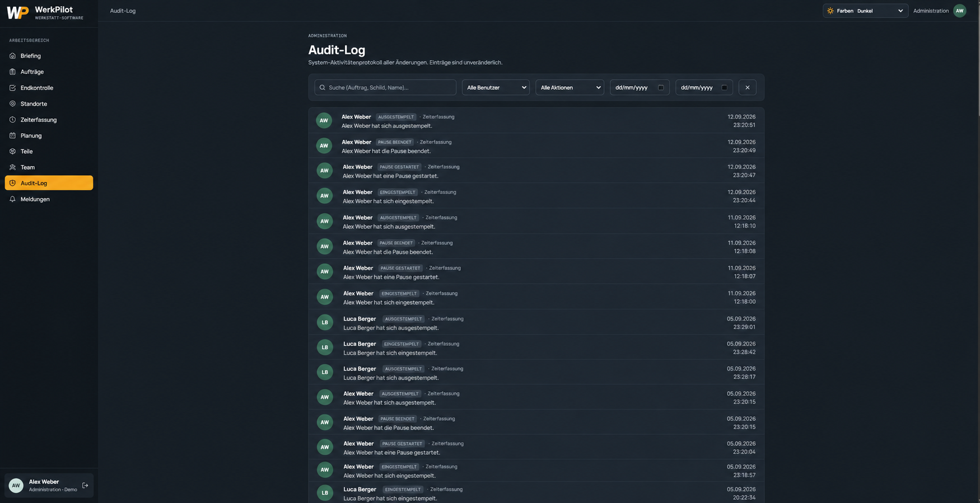Expand the Alle Aktionen dropdown

(x=570, y=87)
